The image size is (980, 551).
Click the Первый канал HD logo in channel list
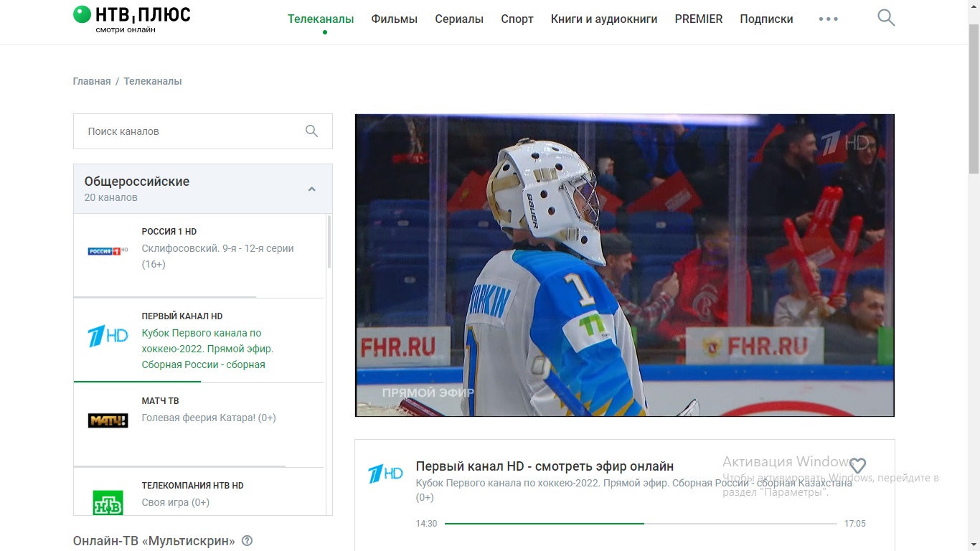tap(108, 336)
